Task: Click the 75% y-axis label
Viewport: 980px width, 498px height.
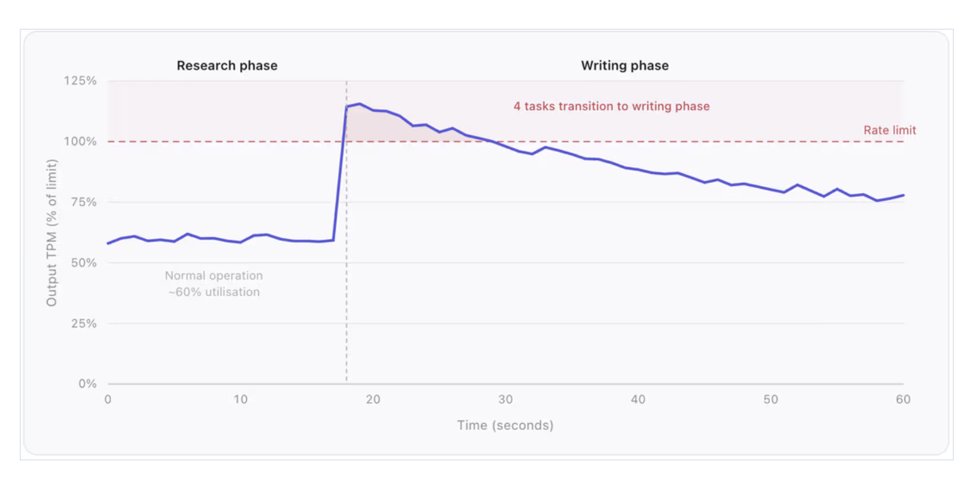Action: (83, 202)
